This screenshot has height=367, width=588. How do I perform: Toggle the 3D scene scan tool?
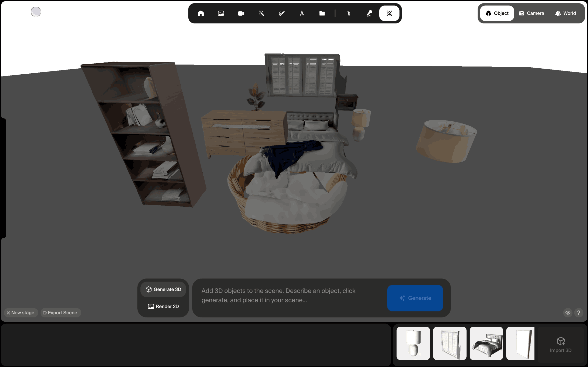click(x=389, y=13)
